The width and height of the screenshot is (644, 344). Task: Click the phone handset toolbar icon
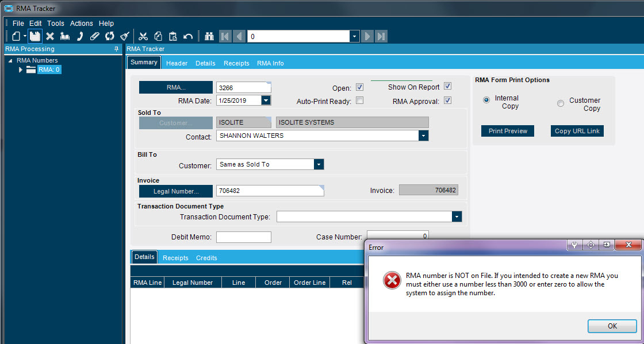[80, 36]
